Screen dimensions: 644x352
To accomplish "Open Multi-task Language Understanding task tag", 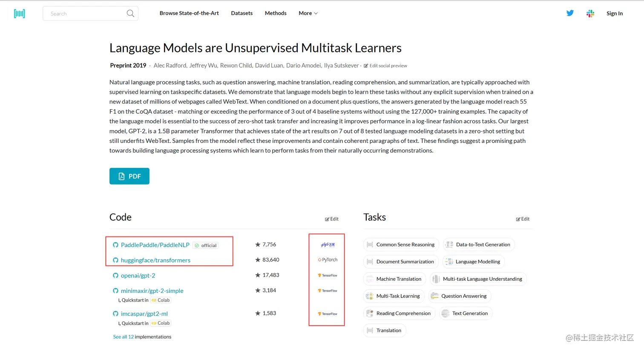I will (x=478, y=279).
